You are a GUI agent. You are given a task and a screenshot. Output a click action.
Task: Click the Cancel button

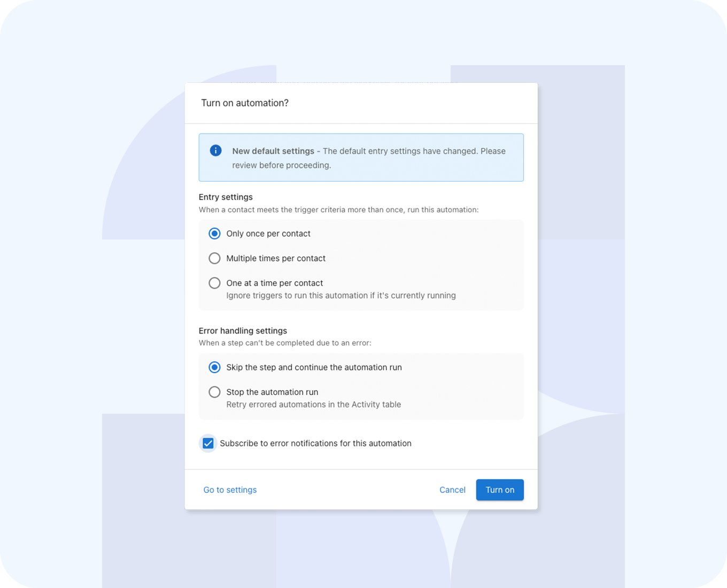[x=452, y=490]
